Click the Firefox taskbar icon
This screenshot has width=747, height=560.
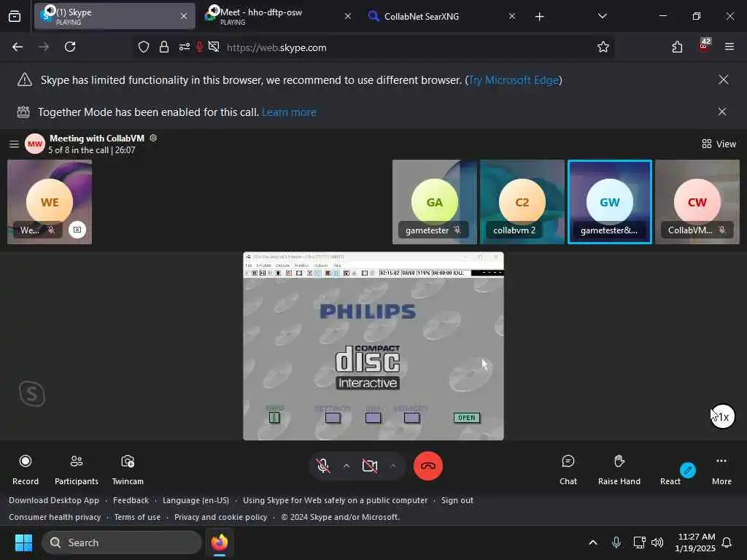[x=220, y=542]
